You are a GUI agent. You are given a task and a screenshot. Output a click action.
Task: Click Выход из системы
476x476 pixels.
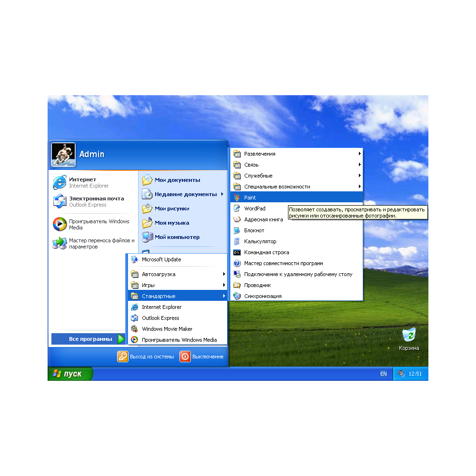(x=146, y=357)
